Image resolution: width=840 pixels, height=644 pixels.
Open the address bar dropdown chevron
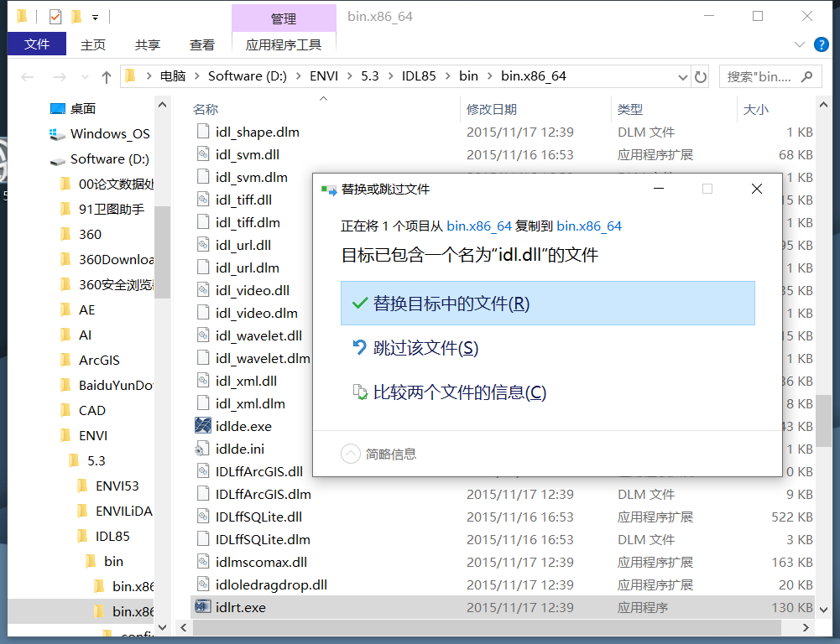click(x=683, y=75)
